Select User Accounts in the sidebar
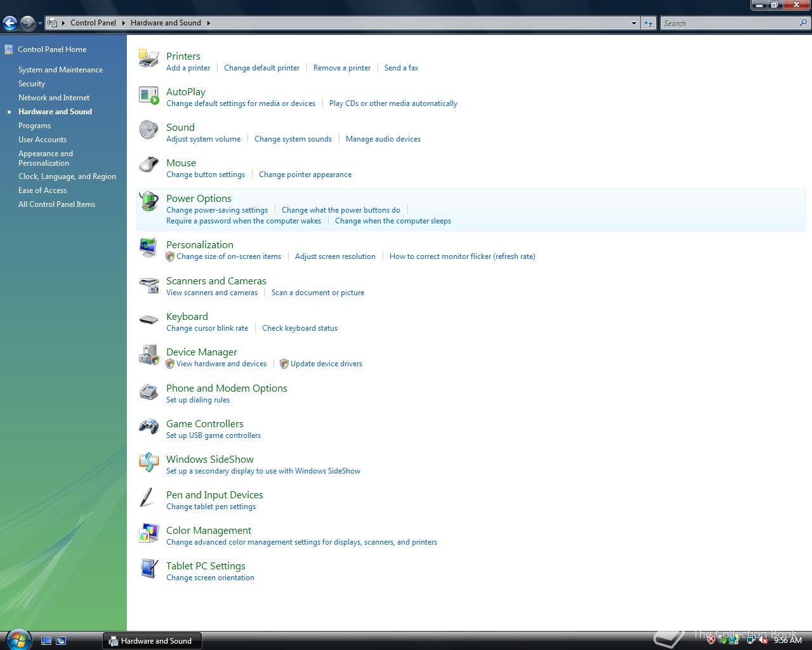812x650 pixels. click(43, 140)
